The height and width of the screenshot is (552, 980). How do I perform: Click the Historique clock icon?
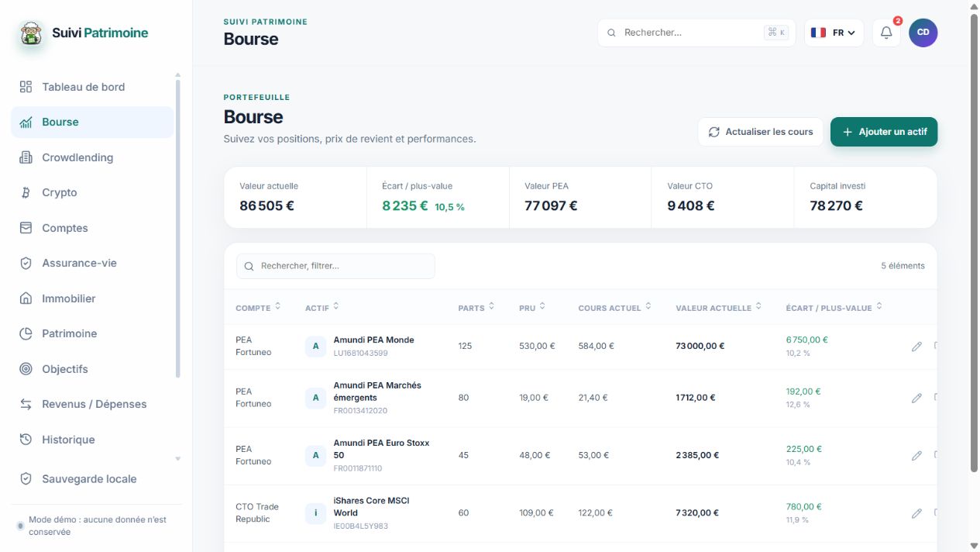(x=26, y=440)
